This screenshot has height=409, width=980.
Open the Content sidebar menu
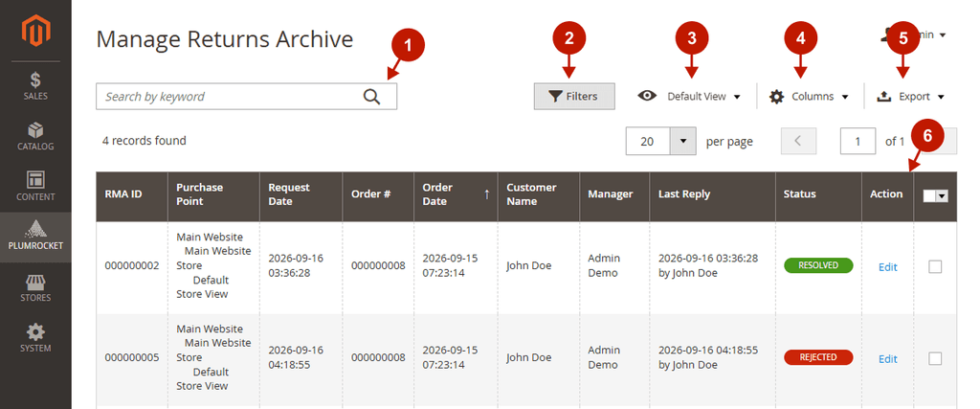[35, 187]
